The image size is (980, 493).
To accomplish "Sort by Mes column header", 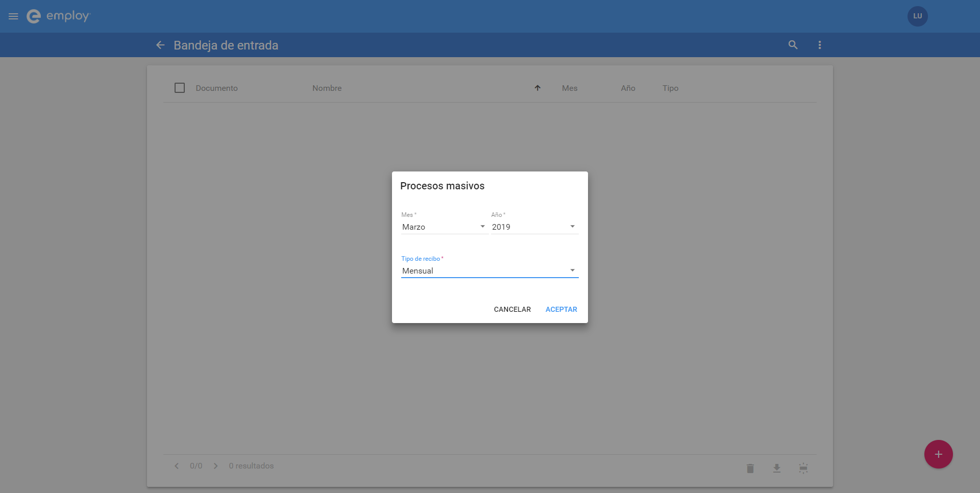I will [x=570, y=88].
